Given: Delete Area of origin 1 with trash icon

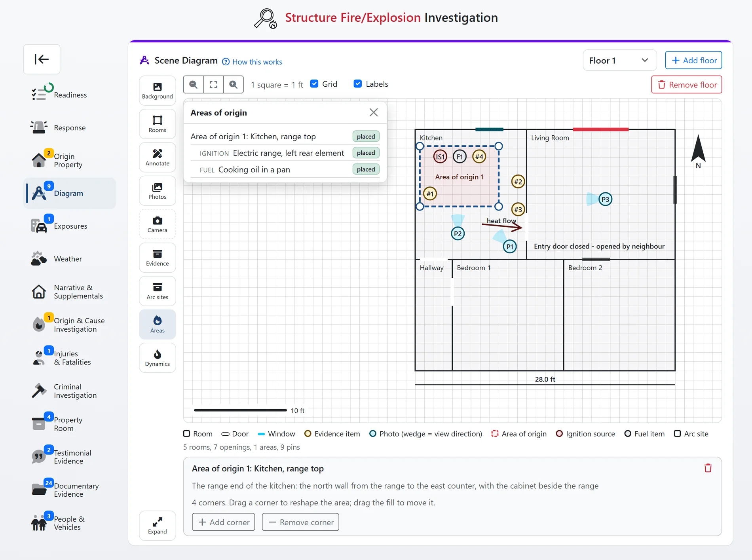Looking at the screenshot, I should tap(708, 468).
